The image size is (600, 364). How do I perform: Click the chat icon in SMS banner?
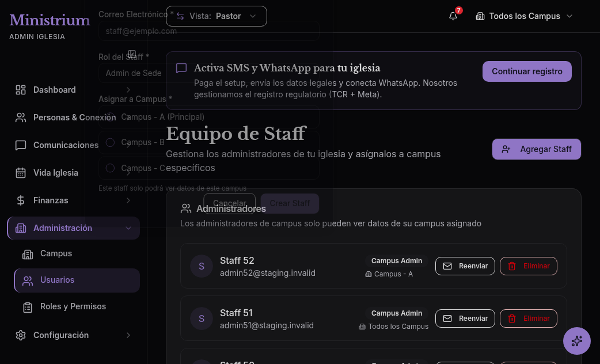181,68
